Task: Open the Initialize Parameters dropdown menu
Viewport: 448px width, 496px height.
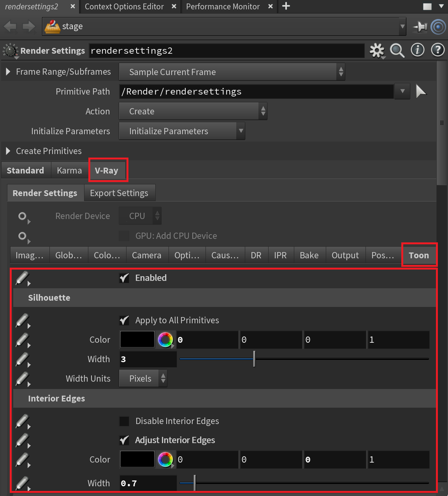Action: coord(182,131)
